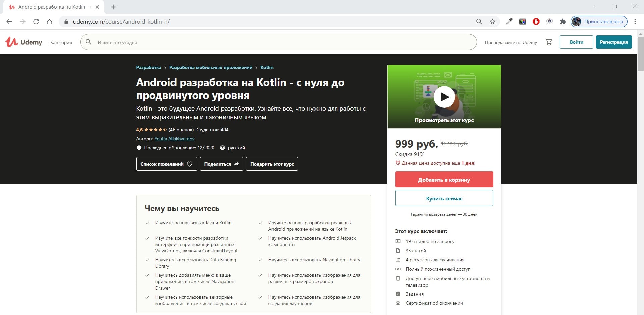Screen dimensions: 644x315
Task: Click Добавить в корзину button
Action: (444, 179)
